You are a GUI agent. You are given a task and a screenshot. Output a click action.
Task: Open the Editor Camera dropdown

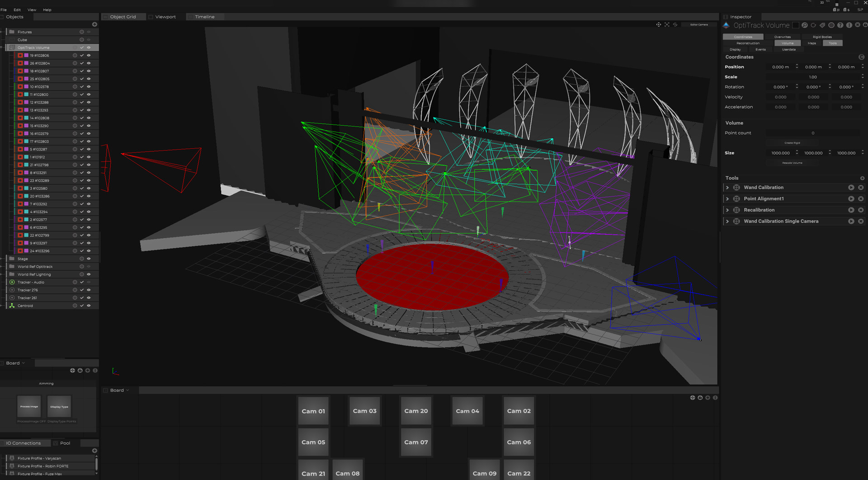coord(699,24)
